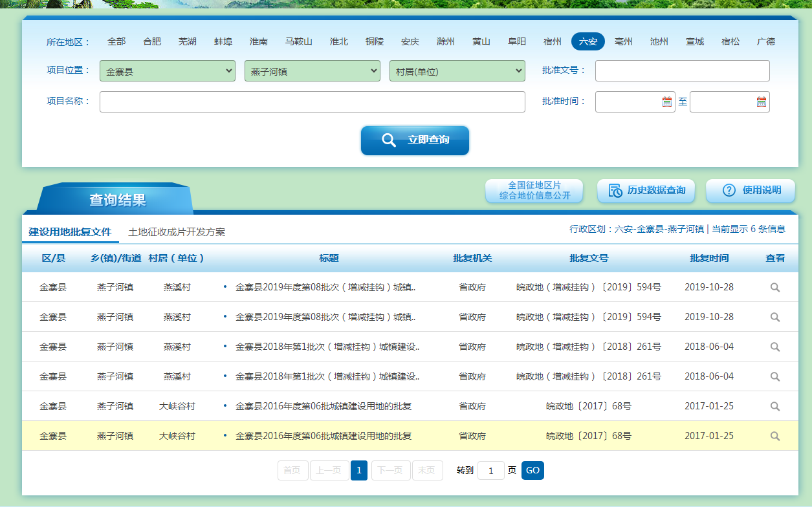This screenshot has height=507, width=812.
Task: Select the highlighted 六安 region
Action: pos(588,41)
